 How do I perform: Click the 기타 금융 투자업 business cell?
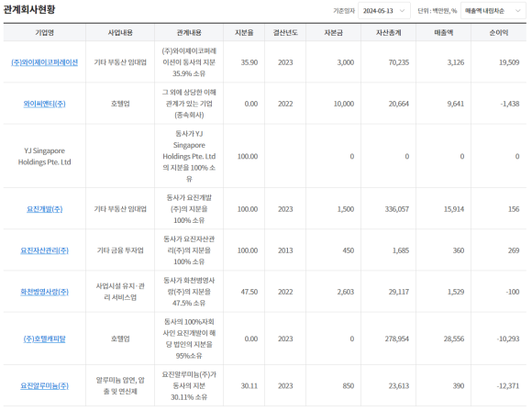pyautogui.click(x=120, y=250)
